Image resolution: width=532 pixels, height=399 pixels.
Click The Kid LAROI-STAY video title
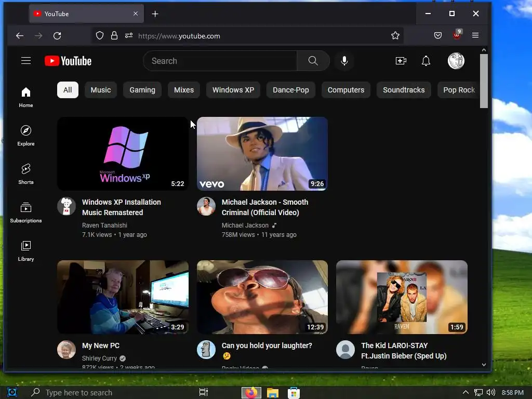pos(404,351)
